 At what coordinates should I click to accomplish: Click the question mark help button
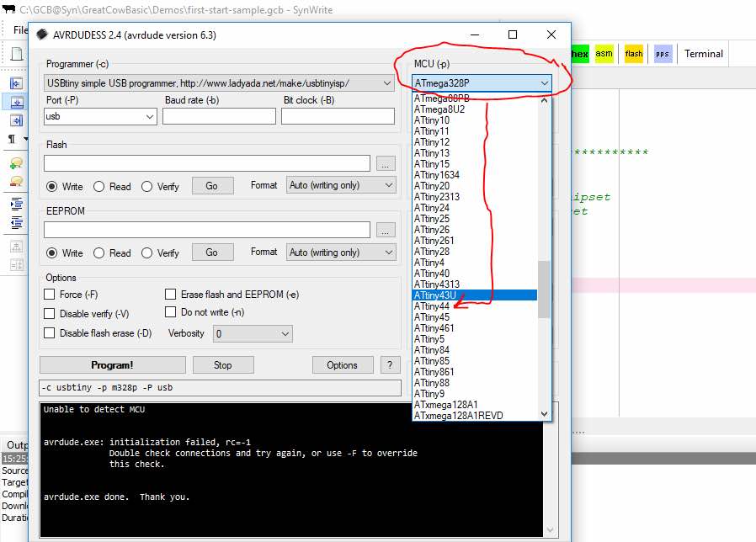click(x=390, y=365)
